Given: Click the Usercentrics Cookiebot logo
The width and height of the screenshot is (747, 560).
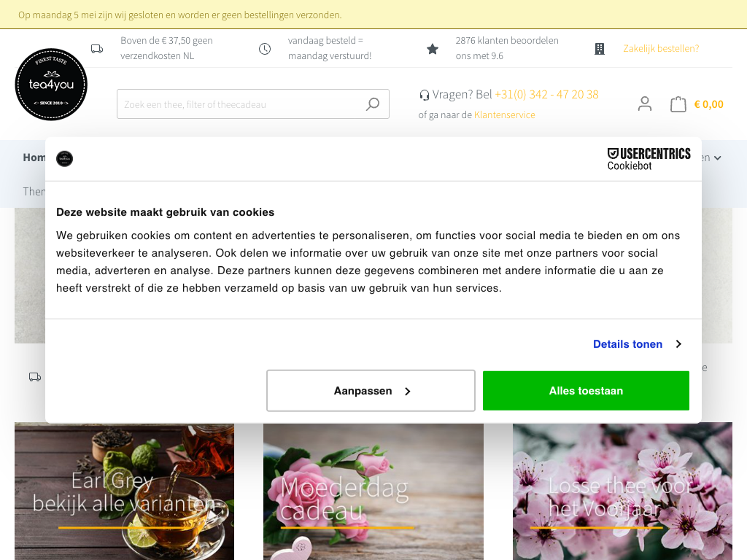Looking at the screenshot, I should pyautogui.click(x=649, y=159).
